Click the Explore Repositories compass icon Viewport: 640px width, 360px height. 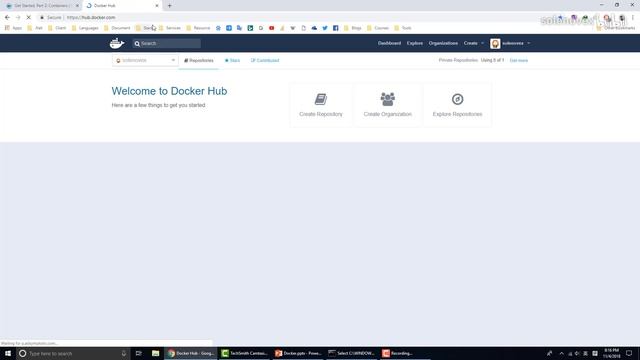click(457, 99)
